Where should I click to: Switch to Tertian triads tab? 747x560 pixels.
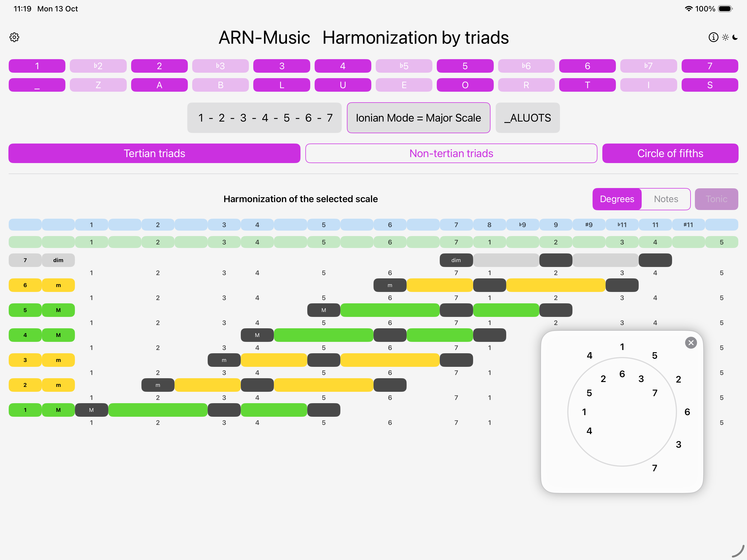click(x=154, y=153)
